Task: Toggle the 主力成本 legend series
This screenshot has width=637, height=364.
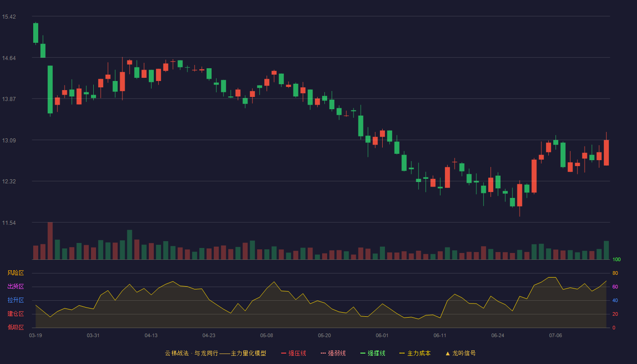Action: coord(415,353)
